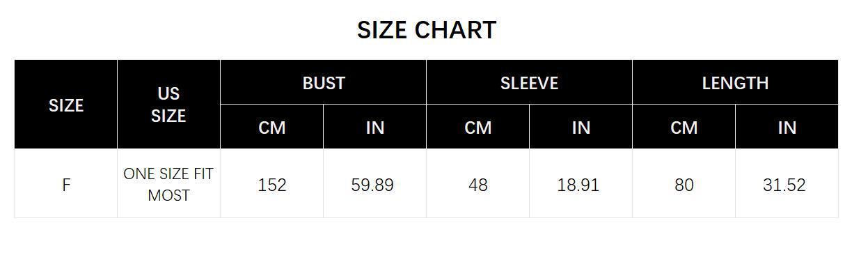Click the ONE SIZE FIT MOST cell
868x253 pixels.
(168, 184)
